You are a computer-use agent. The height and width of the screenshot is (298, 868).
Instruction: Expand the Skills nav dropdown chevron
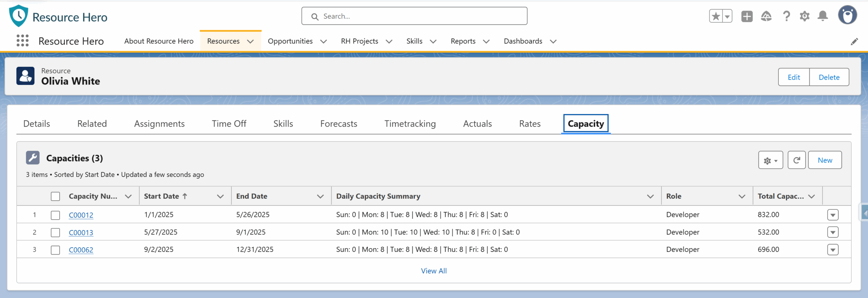point(433,41)
